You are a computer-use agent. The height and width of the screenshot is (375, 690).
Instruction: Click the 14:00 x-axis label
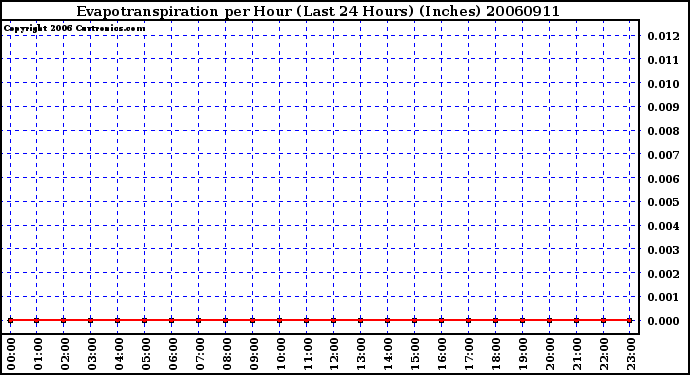pyautogui.click(x=389, y=354)
